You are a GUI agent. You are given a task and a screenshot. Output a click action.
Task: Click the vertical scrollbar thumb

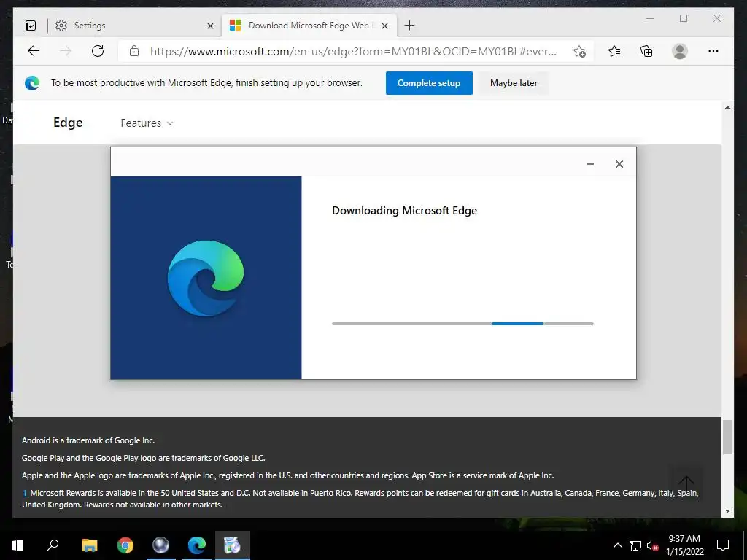(x=727, y=437)
